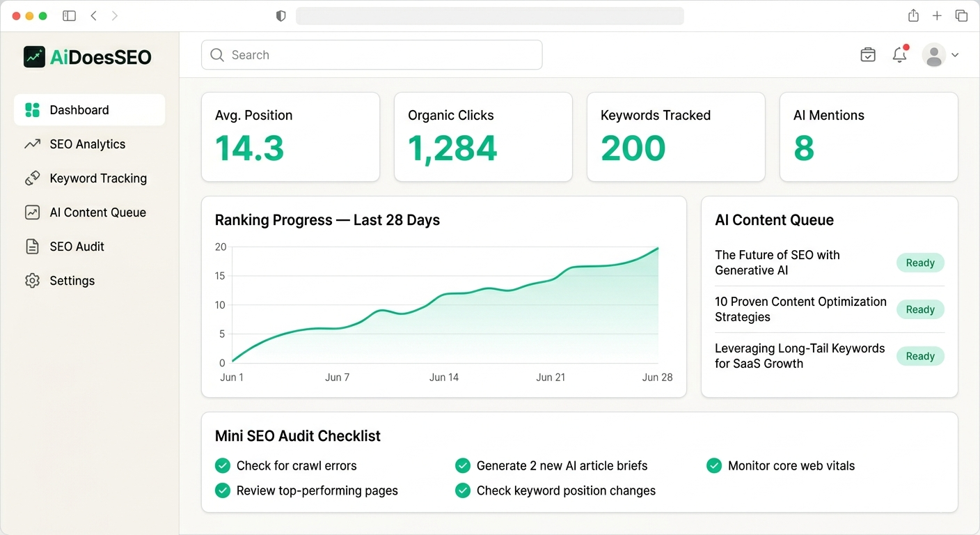This screenshot has width=980, height=535.
Task: Click the AI Content Queue chart icon
Action: click(x=32, y=212)
